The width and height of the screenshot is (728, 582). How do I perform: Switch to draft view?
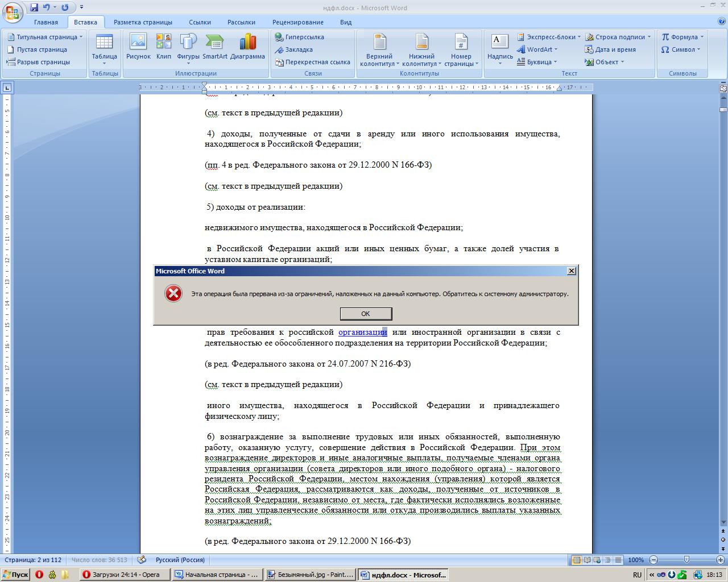(618, 560)
